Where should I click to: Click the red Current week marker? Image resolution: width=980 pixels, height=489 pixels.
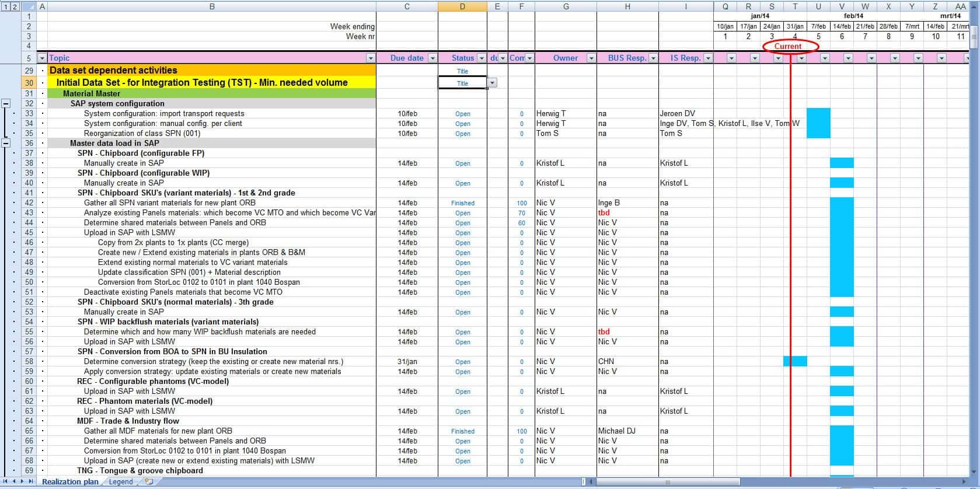(787, 46)
